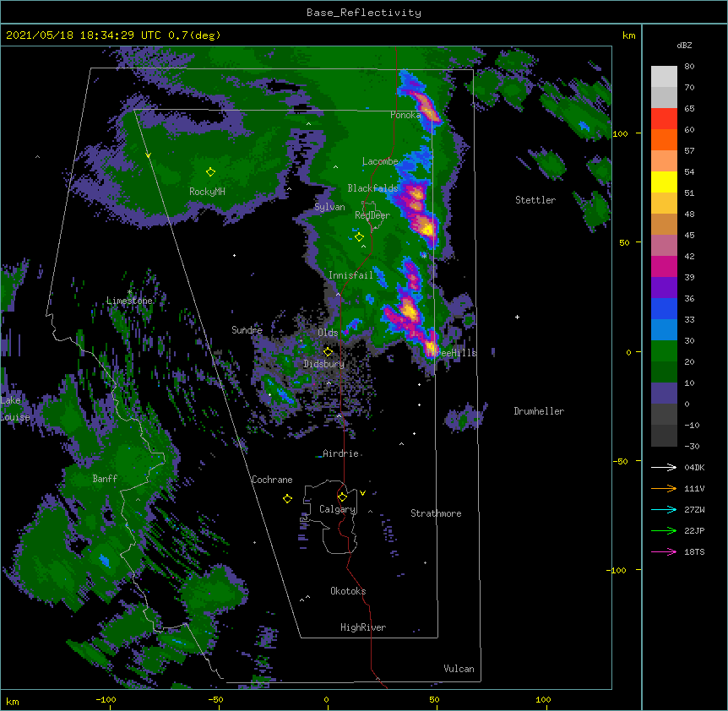The height and width of the screenshot is (711, 728).
Task: Click the Banff label
Action: click(x=105, y=479)
